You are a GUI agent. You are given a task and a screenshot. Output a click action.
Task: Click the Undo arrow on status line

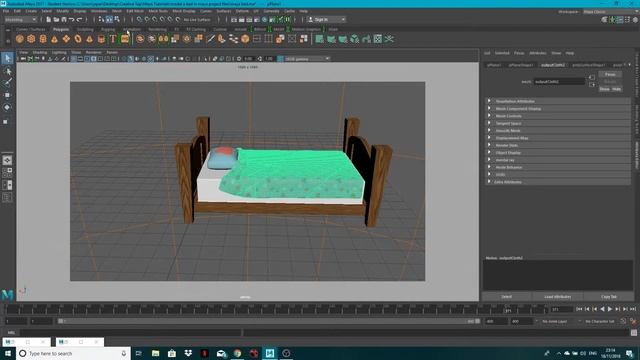point(71,19)
